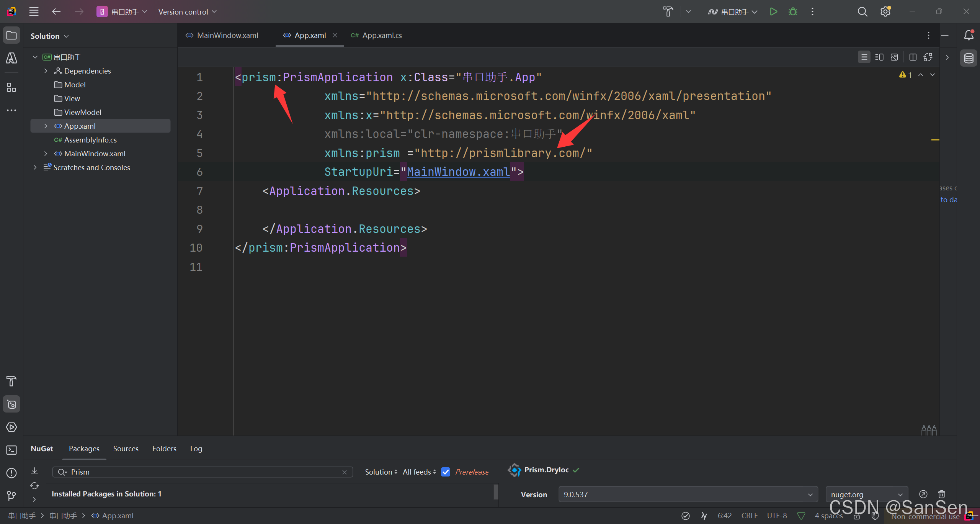Open the Sources tab in NuGet
The height and width of the screenshot is (524, 980).
pos(126,449)
